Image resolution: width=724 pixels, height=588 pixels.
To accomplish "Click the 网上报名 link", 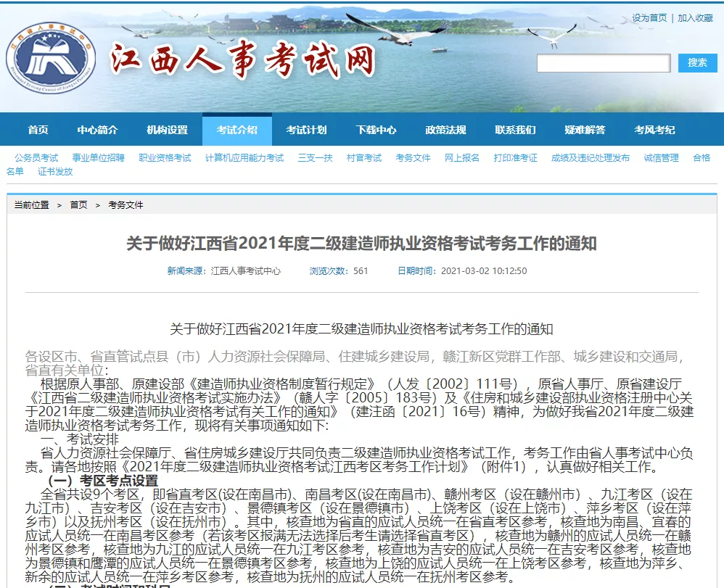I will 461,158.
